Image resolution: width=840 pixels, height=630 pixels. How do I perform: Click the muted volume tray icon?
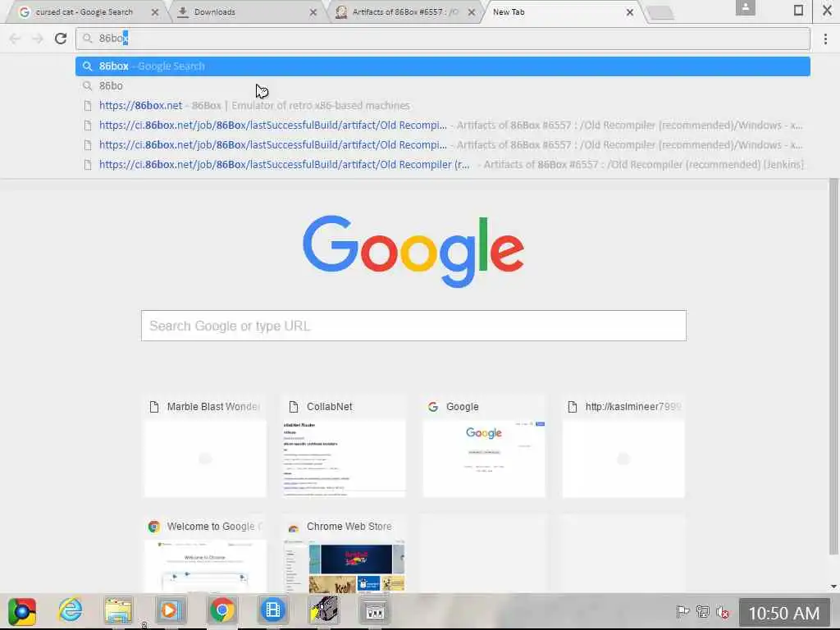tap(723, 612)
